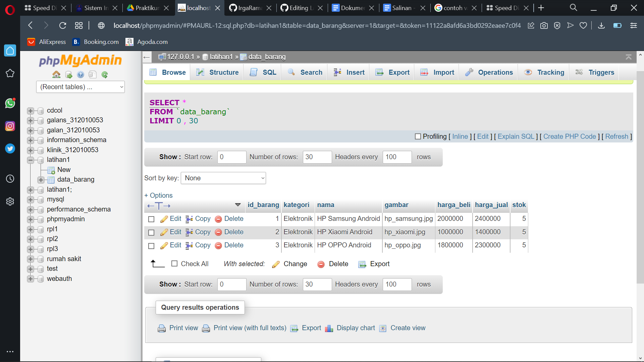Click the Delete icon for HP OPPO Android row
This screenshot has width=644, height=362.
[x=218, y=245]
